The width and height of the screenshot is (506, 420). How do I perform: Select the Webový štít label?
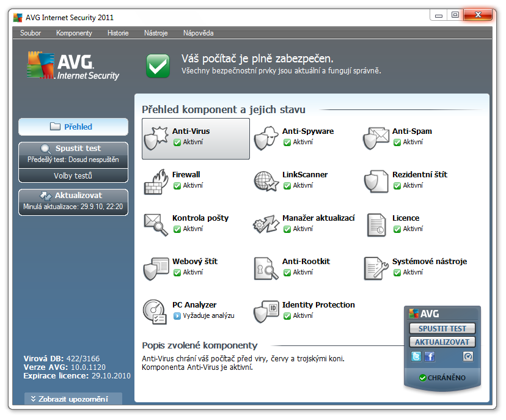[x=195, y=261]
